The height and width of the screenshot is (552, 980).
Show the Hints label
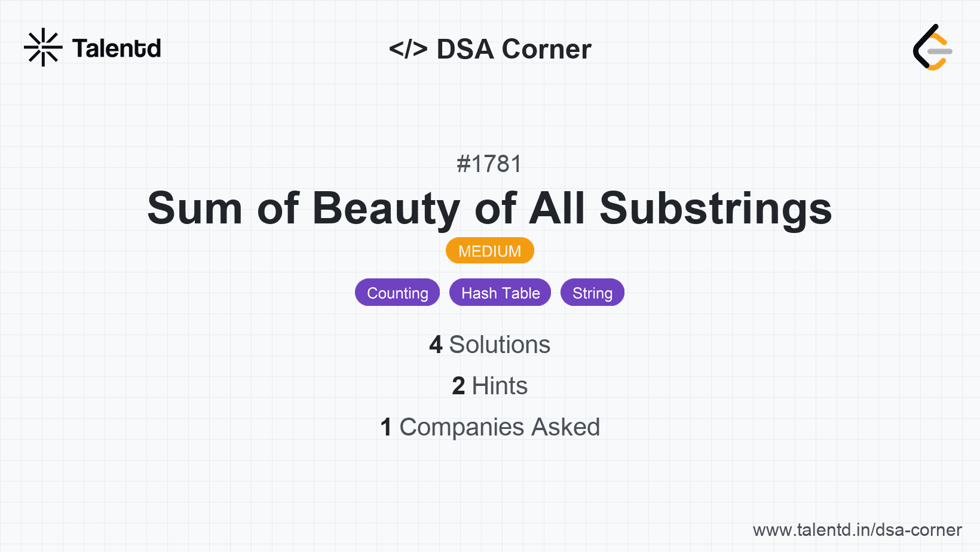[500, 386]
